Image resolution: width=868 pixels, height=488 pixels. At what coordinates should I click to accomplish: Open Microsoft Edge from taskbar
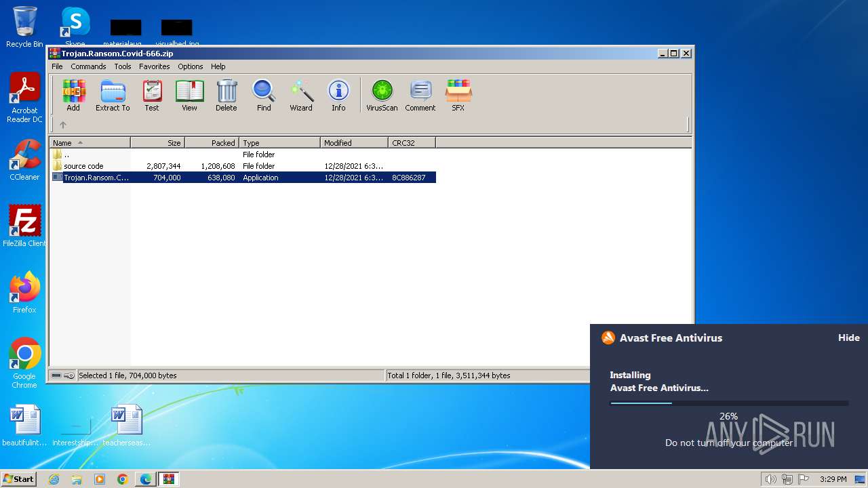click(146, 479)
